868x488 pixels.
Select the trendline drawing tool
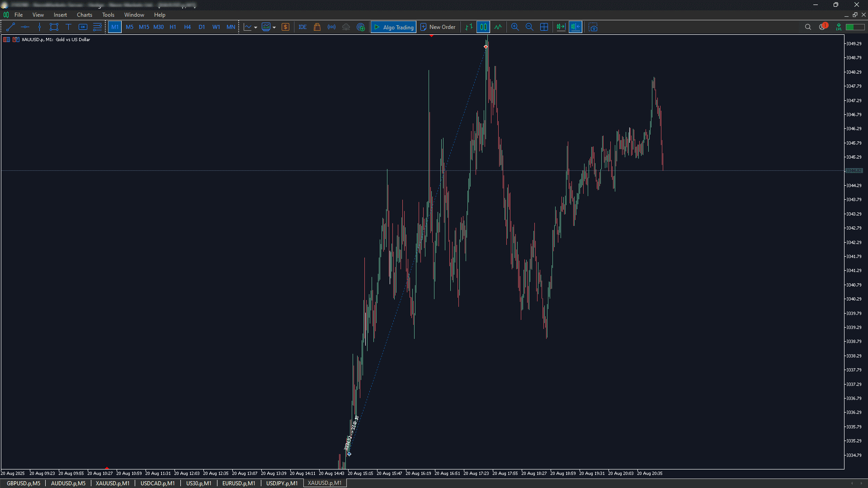pyautogui.click(x=11, y=27)
